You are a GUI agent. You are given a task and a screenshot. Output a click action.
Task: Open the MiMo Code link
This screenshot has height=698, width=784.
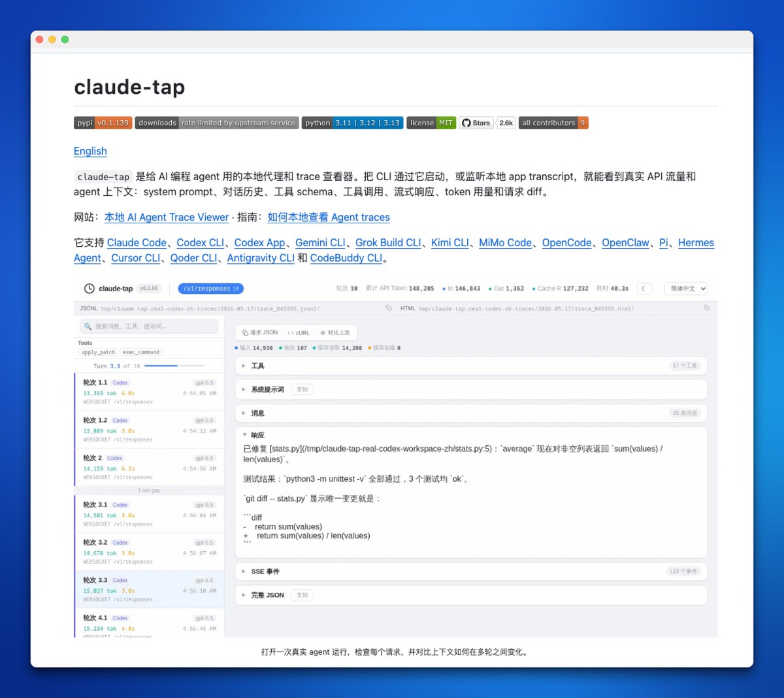click(505, 243)
